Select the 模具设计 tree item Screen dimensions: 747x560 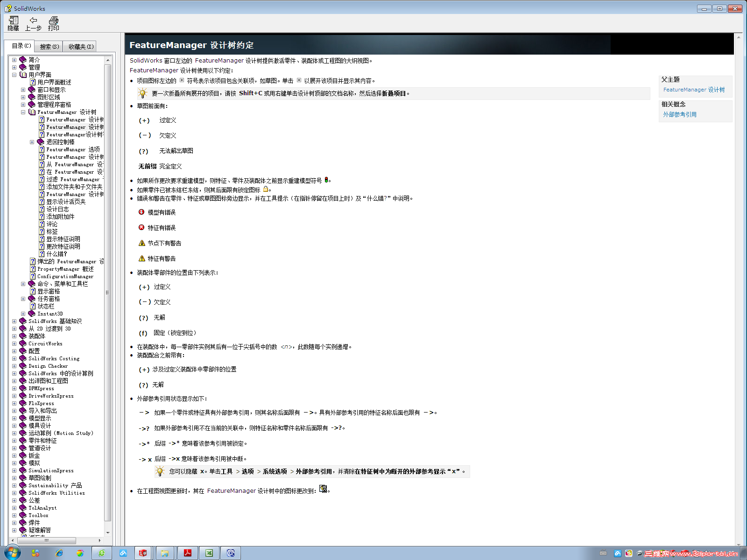(40, 426)
